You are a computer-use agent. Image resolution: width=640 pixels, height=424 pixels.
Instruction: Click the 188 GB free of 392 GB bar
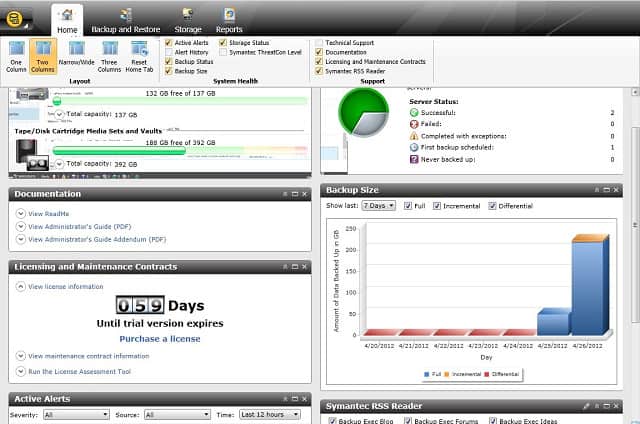point(180,151)
